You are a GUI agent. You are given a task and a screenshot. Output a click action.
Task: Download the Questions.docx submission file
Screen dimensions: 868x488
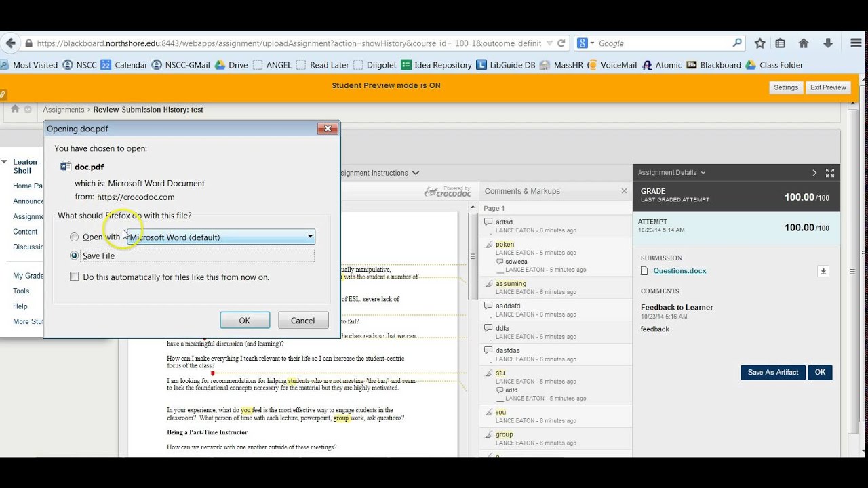point(823,271)
